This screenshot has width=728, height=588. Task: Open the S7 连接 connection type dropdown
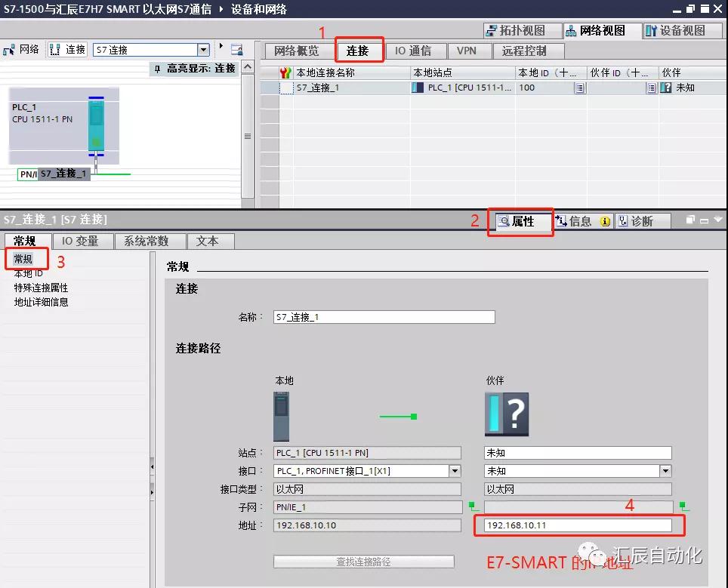(x=203, y=50)
